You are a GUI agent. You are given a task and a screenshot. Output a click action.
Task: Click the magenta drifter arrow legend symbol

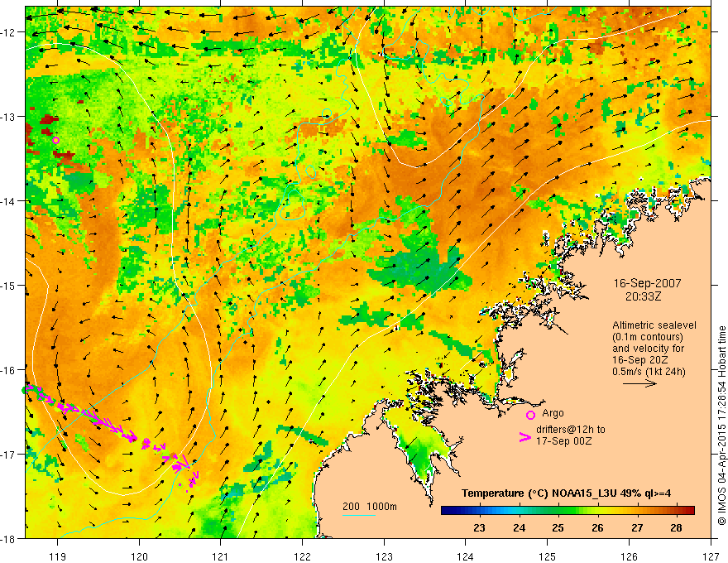(x=524, y=436)
